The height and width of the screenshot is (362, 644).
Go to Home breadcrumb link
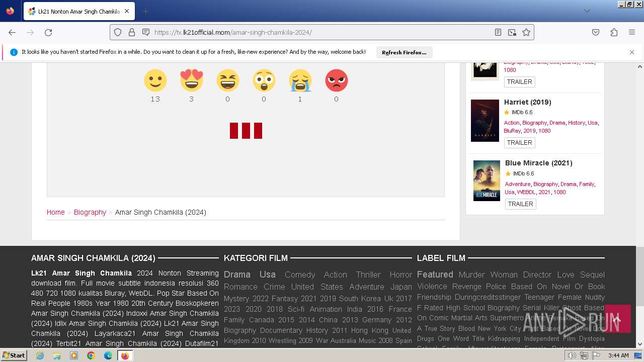point(56,212)
